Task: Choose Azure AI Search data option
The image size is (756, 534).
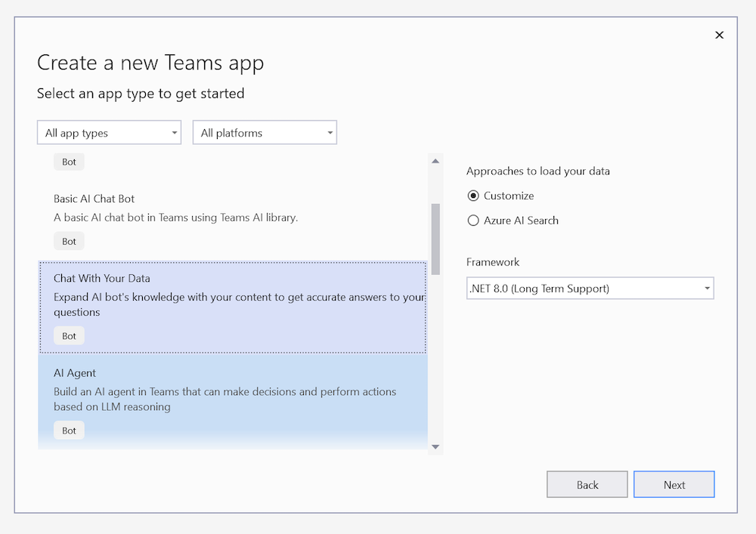Action: [x=473, y=221]
